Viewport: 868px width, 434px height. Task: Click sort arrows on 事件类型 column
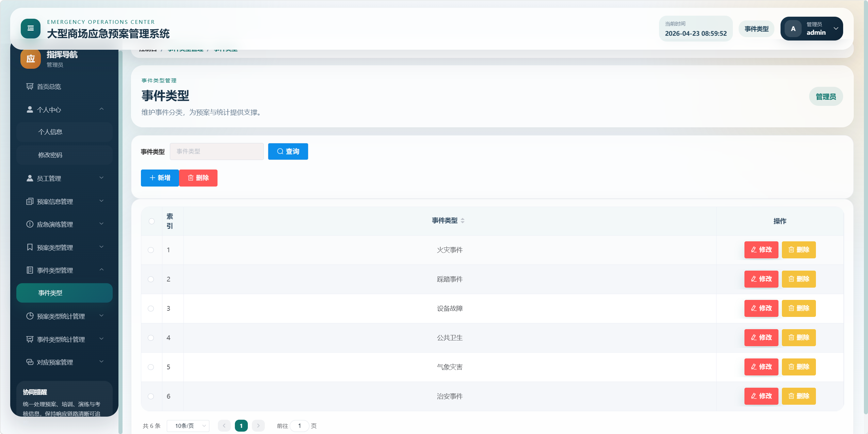click(x=462, y=221)
